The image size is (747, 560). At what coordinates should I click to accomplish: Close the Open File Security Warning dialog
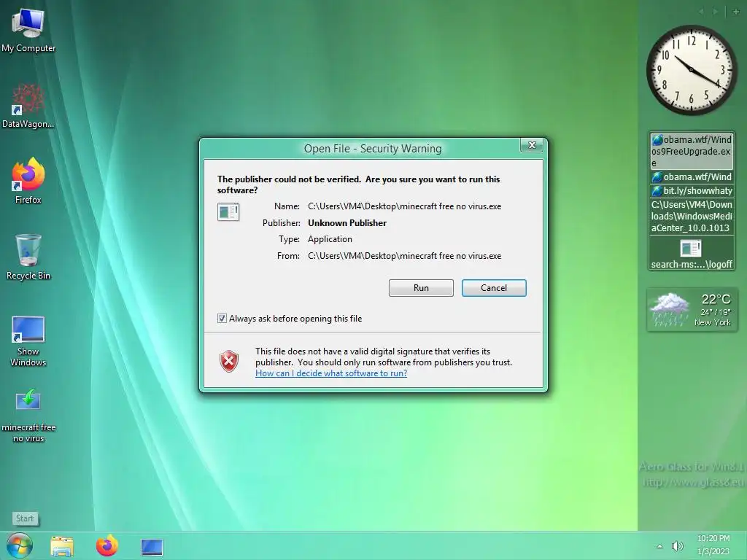[x=532, y=145]
